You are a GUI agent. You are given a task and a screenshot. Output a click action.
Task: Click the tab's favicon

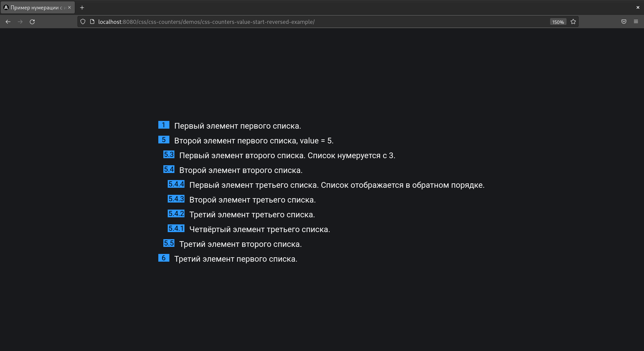[x=6, y=7]
